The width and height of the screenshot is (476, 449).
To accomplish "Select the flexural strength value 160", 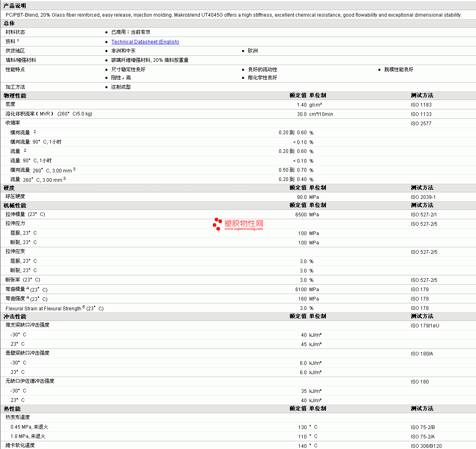I will tap(302, 299).
